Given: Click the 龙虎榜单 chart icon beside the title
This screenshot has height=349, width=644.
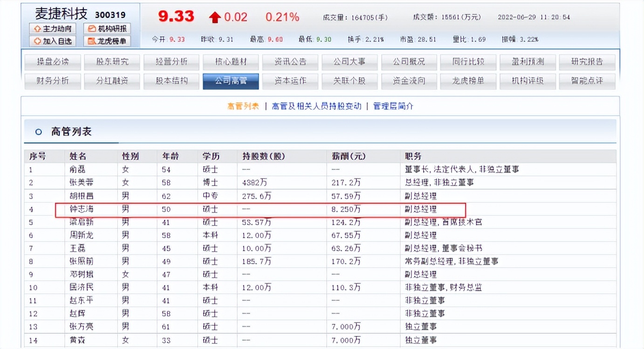Looking at the screenshot, I should [91, 41].
